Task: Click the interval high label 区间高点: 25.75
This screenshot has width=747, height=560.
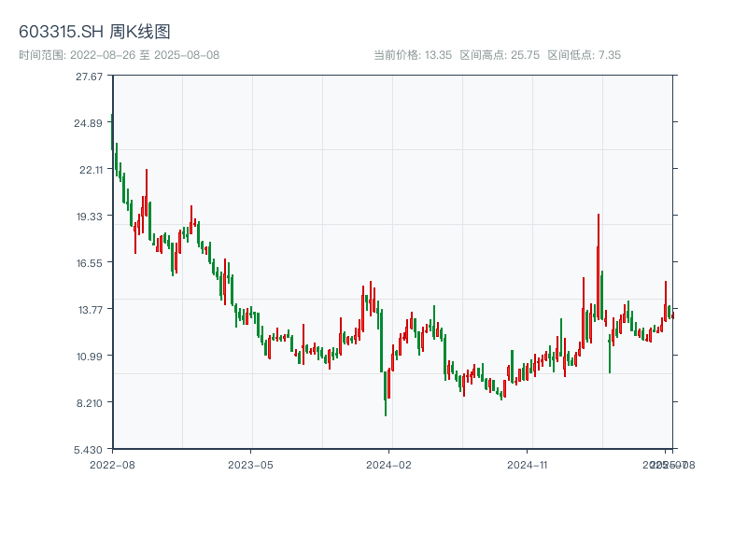Action: click(x=500, y=55)
